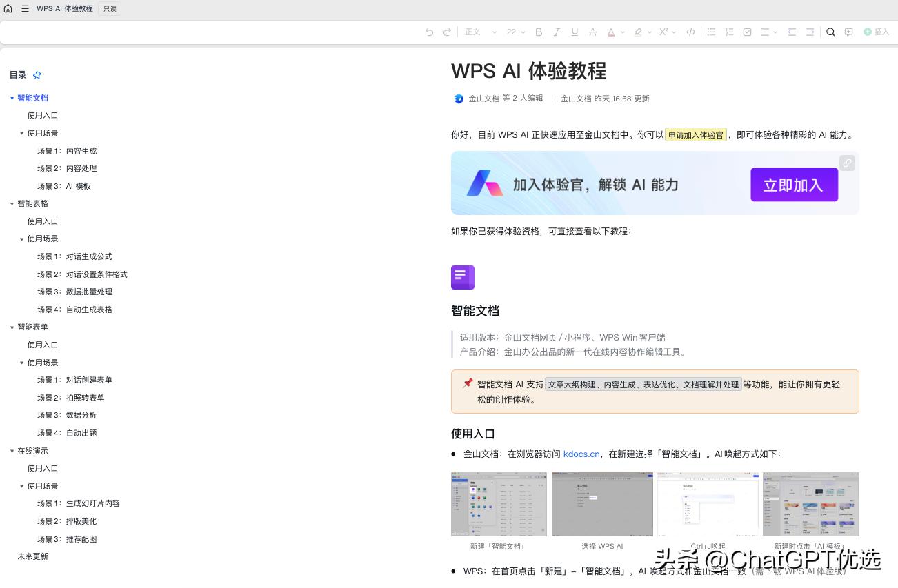
Task: Click the 只读 read-only label
Action: pyautogui.click(x=109, y=8)
